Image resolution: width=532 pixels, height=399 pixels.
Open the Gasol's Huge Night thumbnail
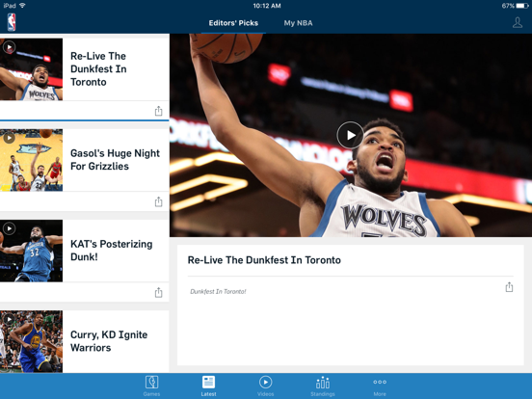point(31,160)
